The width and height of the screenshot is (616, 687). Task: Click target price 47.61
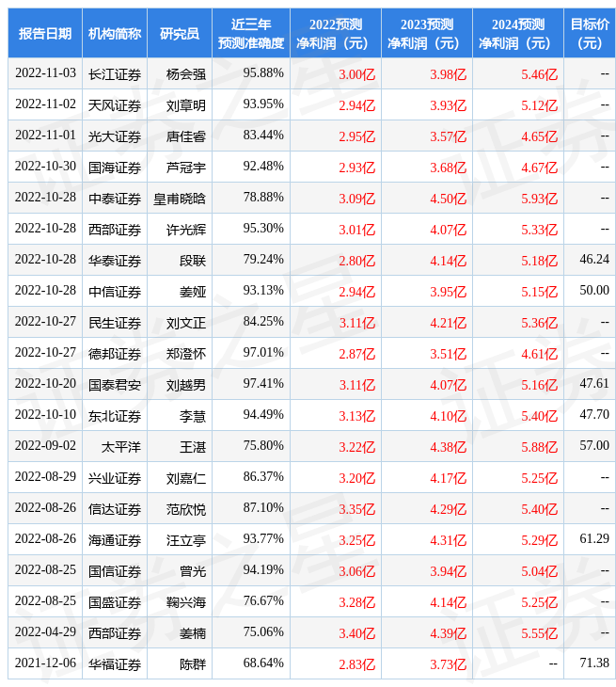tap(594, 383)
